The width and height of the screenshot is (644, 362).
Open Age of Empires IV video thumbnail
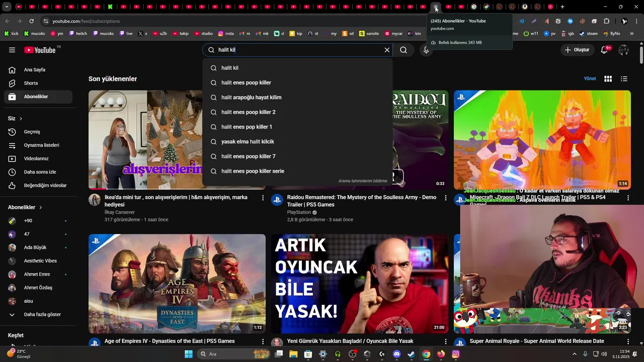pos(177,284)
